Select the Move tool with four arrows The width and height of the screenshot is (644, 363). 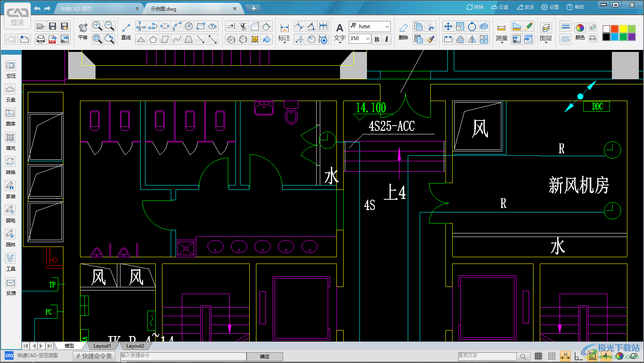448,27
